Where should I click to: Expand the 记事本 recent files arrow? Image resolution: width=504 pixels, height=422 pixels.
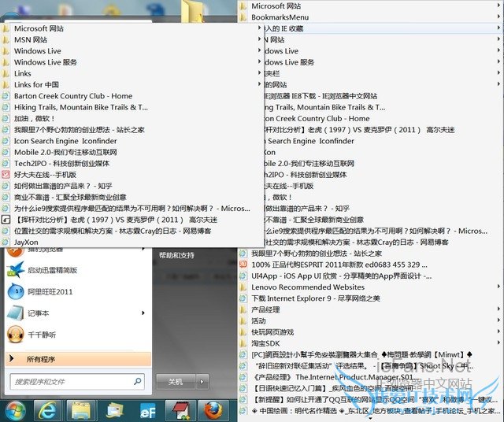click(143, 313)
